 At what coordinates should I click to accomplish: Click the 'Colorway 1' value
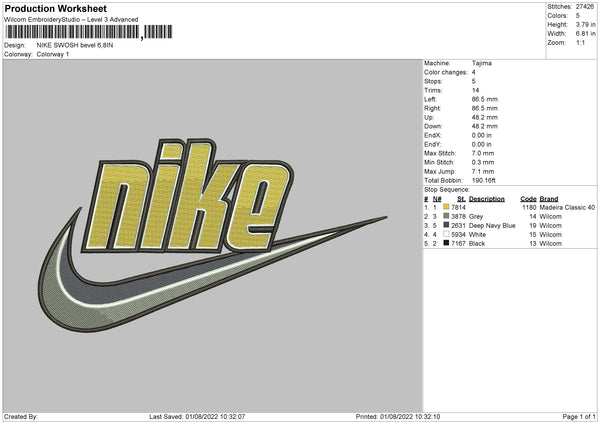point(53,54)
